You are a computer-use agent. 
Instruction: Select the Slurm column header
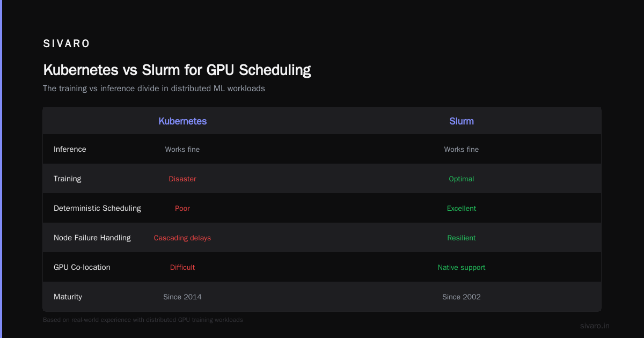point(462,121)
